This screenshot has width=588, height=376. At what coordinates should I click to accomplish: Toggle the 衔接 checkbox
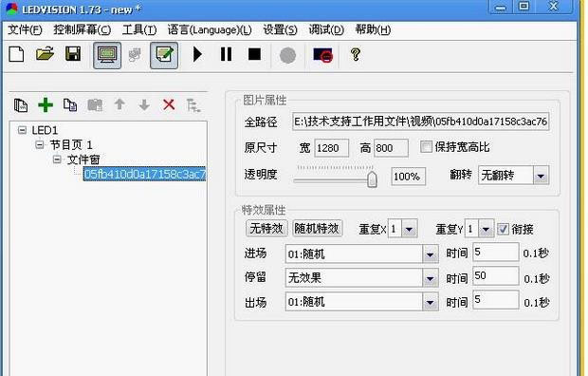(x=503, y=229)
